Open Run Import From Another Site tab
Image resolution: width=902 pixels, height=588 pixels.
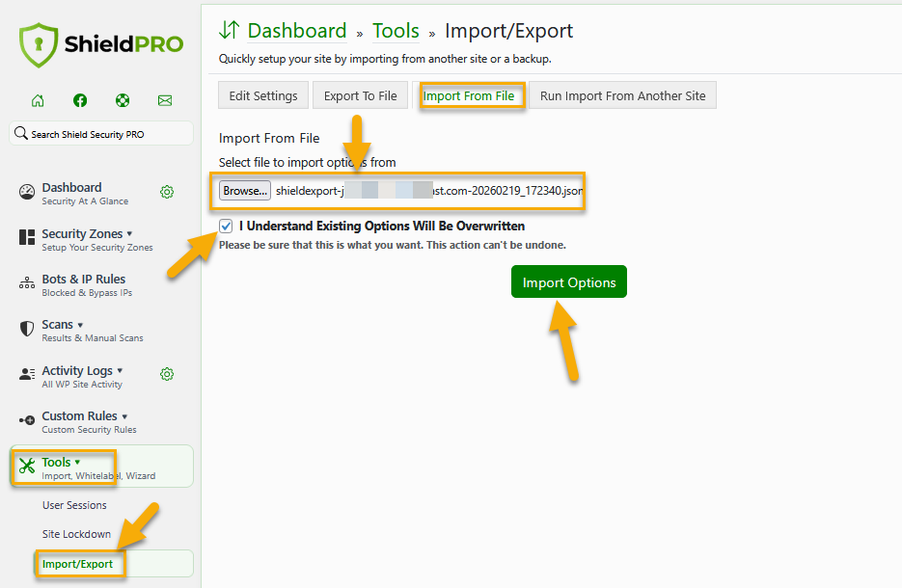622,95
